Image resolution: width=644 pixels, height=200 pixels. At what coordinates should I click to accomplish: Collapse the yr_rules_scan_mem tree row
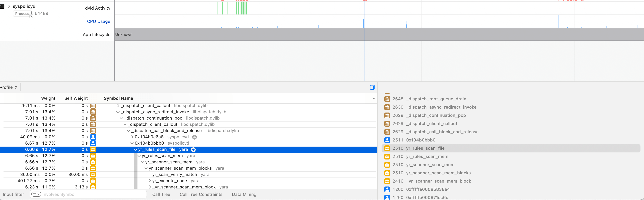139,156
